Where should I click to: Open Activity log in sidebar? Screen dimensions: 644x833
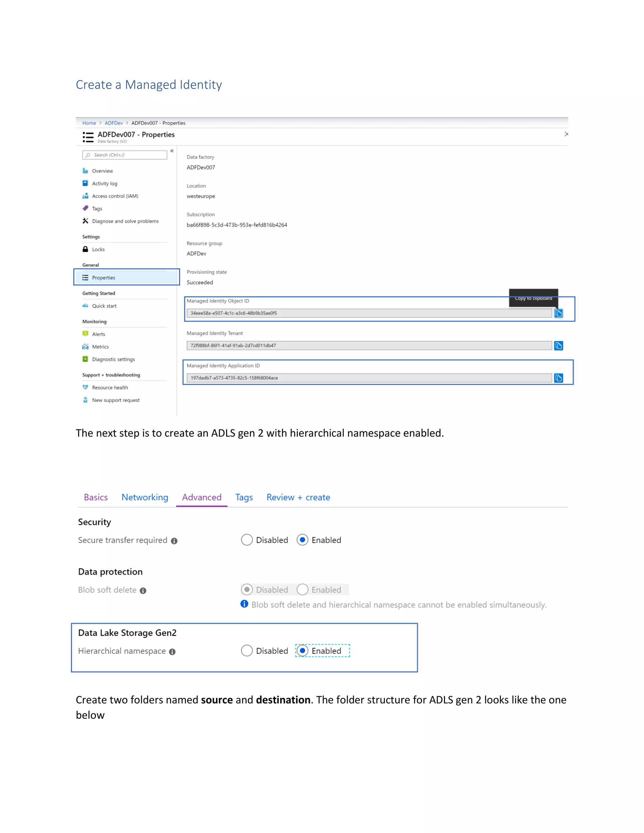(100, 184)
